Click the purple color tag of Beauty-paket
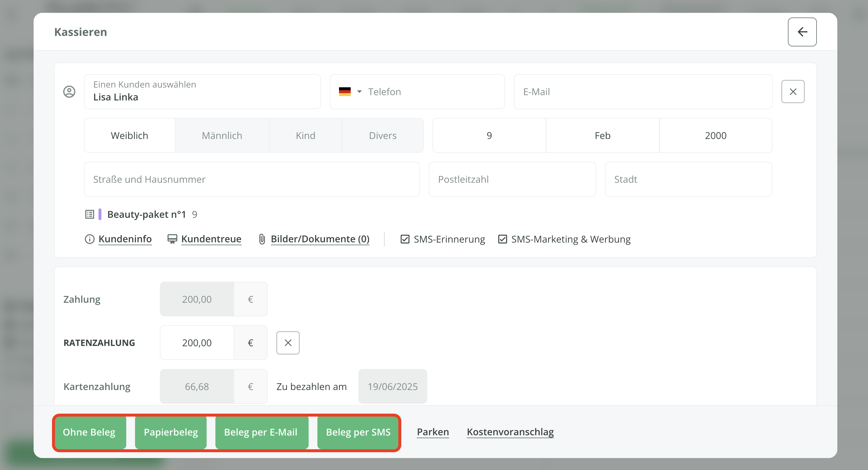868x470 pixels. tap(100, 215)
